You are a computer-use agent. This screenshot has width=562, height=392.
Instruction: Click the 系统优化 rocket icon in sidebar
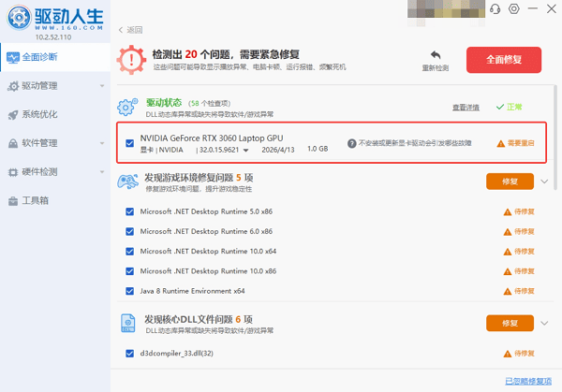[x=13, y=115]
